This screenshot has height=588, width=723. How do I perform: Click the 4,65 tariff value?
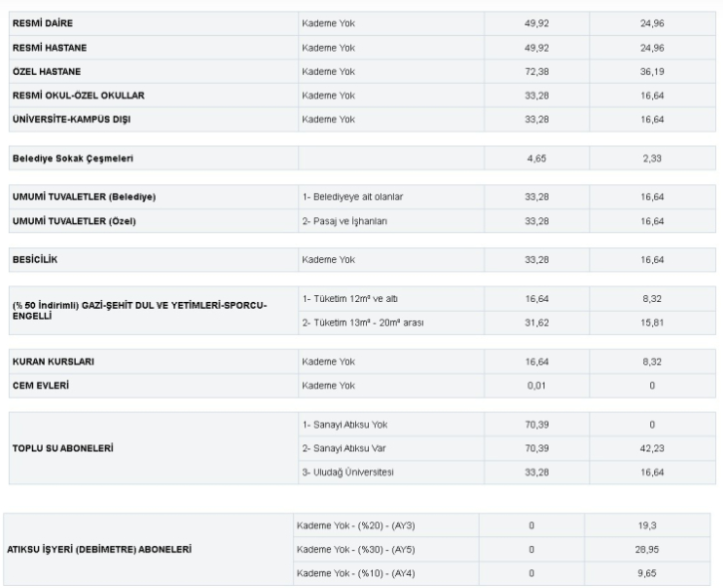pos(537,158)
